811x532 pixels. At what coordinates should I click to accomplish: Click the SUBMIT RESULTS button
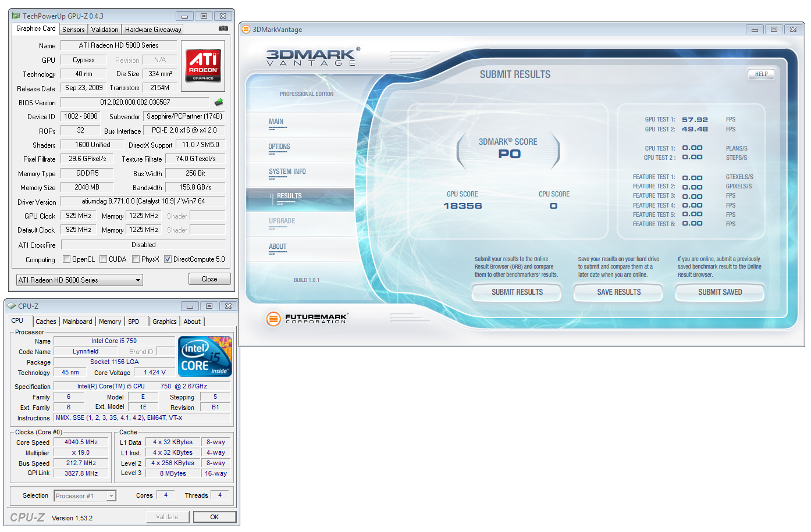click(x=517, y=292)
